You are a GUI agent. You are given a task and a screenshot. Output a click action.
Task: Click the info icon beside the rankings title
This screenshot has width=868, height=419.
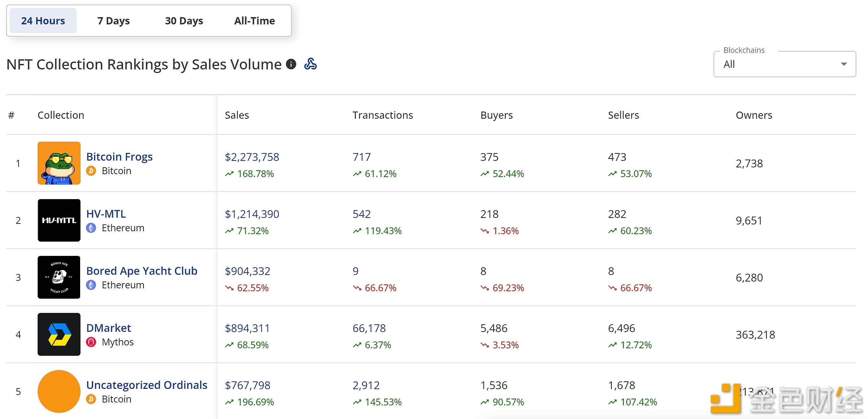(291, 64)
